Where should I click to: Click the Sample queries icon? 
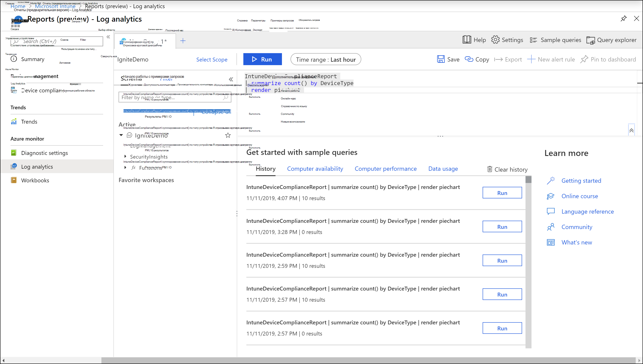pos(533,40)
